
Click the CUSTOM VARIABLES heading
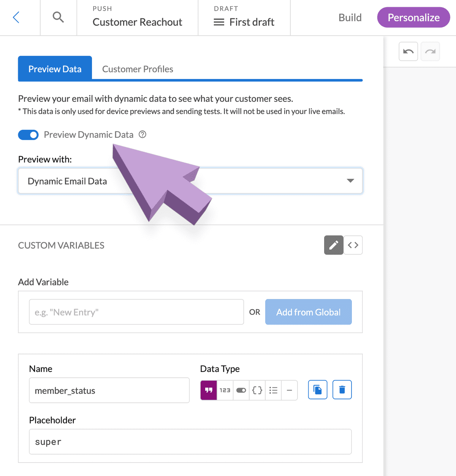click(61, 245)
